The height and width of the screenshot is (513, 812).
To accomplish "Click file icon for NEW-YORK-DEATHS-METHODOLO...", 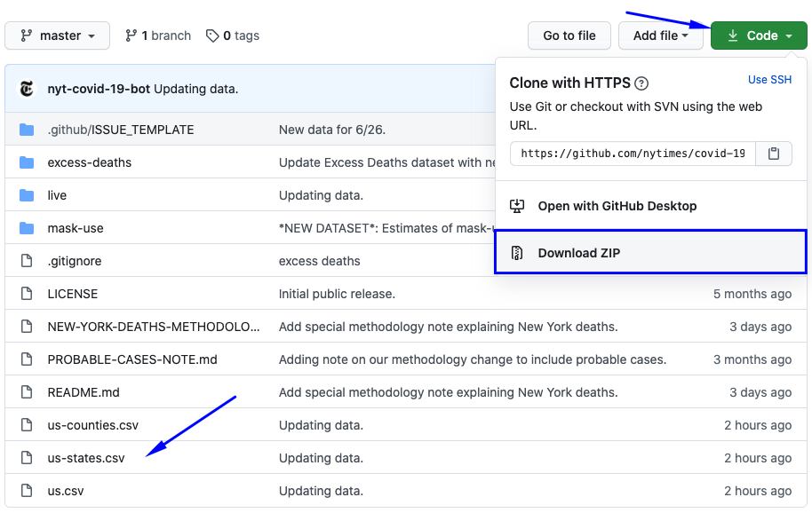I will click(27, 327).
